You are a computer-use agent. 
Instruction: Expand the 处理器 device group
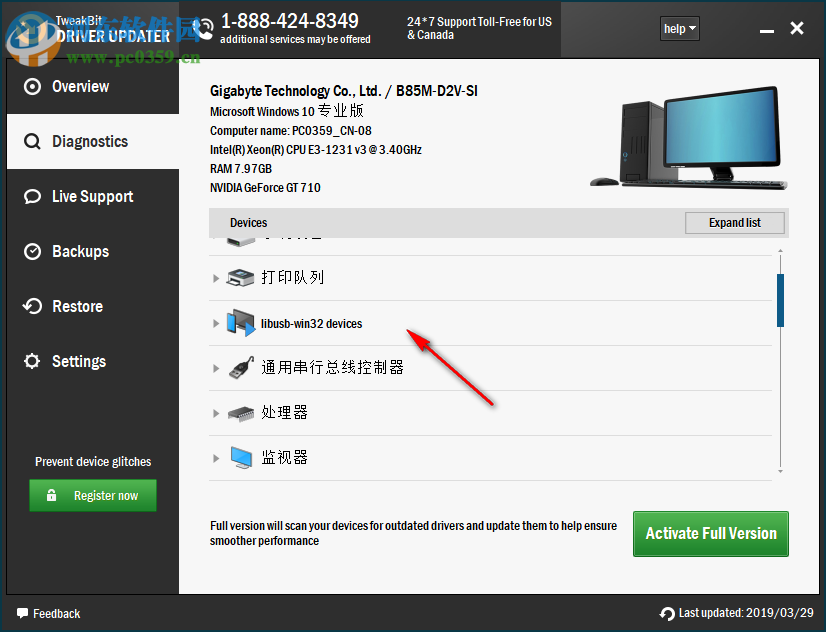tap(216, 412)
